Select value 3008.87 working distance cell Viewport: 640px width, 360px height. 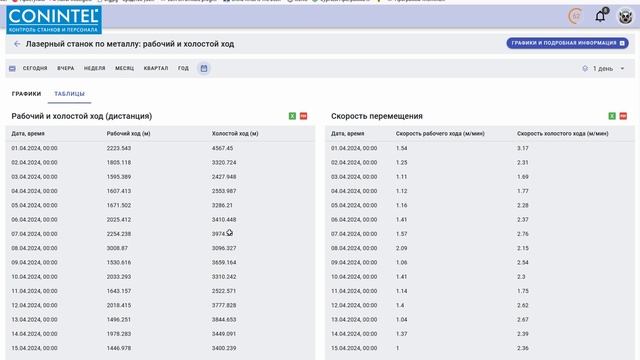117,248
